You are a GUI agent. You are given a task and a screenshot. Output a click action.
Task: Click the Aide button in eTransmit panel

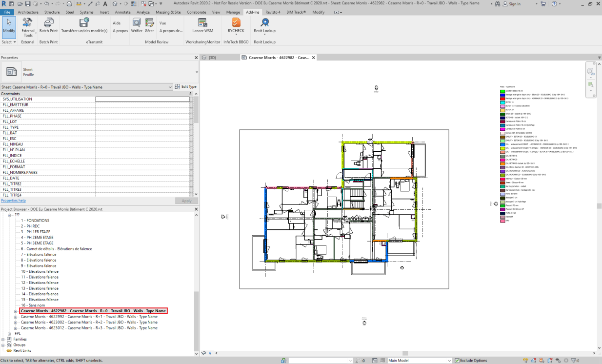[x=117, y=23]
